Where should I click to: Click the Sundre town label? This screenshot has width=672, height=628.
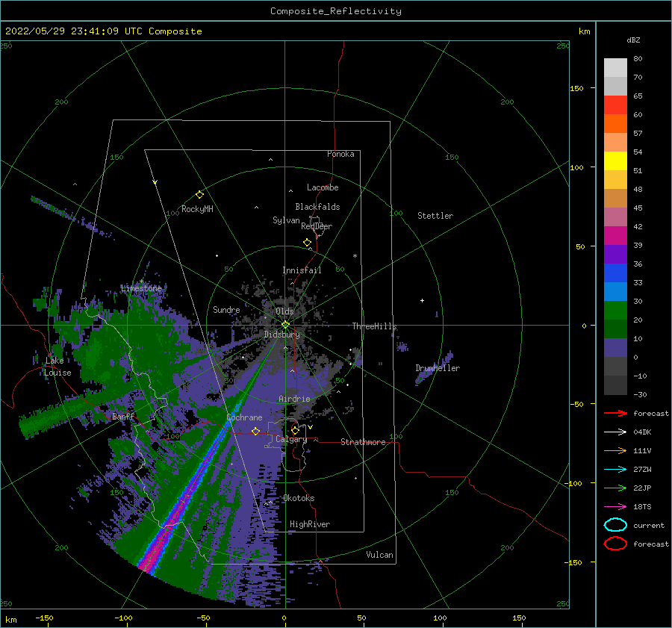click(226, 310)
